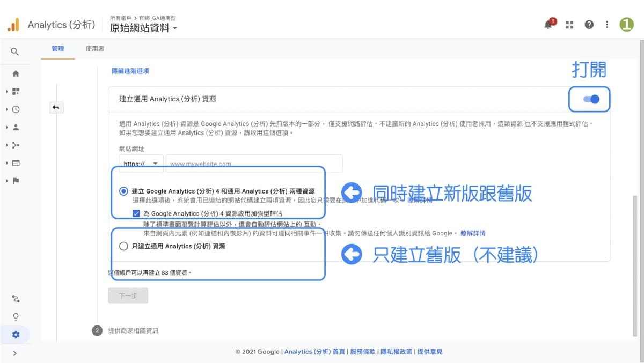Screen dimensions: 644x363
Task: Click the search magnifier in sidebar
Action: pyautogui.click(x=15, y=51)
